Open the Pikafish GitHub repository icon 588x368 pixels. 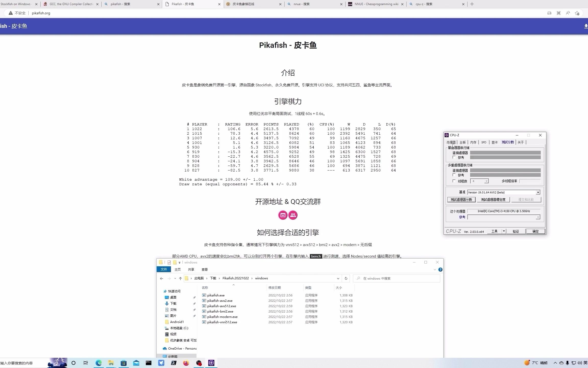[x=283, y=215]
